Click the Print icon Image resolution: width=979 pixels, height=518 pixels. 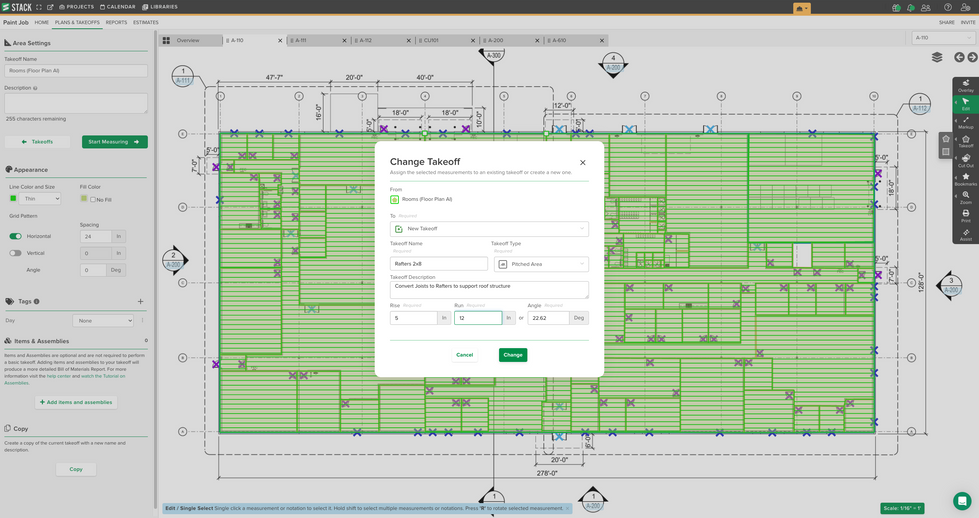965,215
